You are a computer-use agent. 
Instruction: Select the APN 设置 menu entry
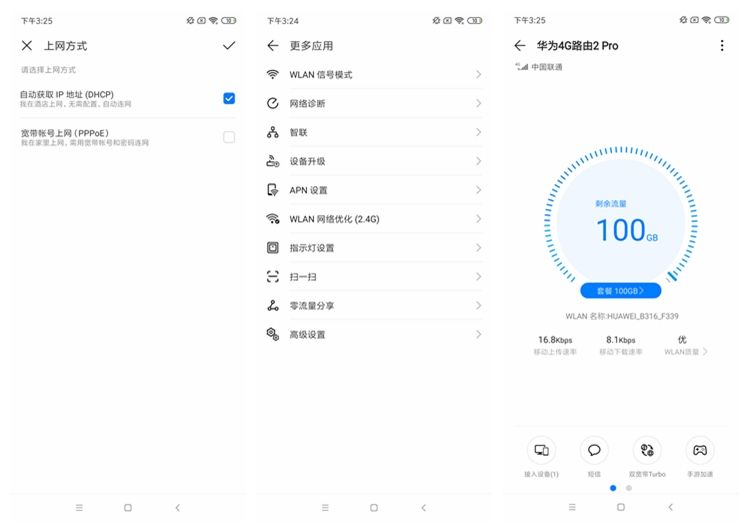[x=374, y=190]
